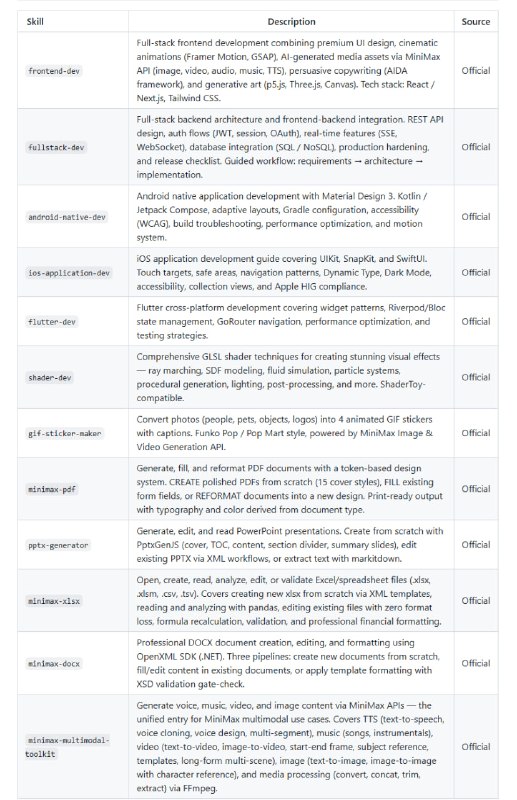Select the flutter-dev skill name

(x=52, y=322)
